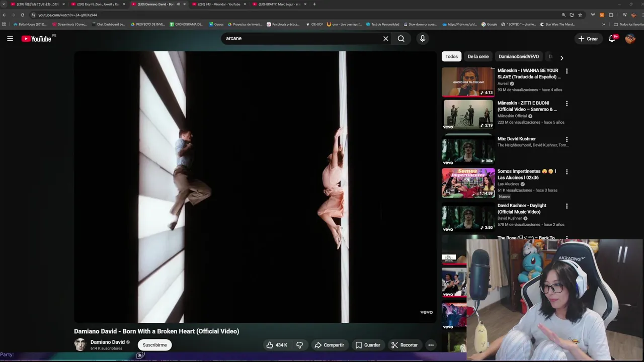The image size is (644, 362).
Task: Select the 'DamianoDavidVEVO' filter chip
Action: pyautogui.click(x=519, y=57)
